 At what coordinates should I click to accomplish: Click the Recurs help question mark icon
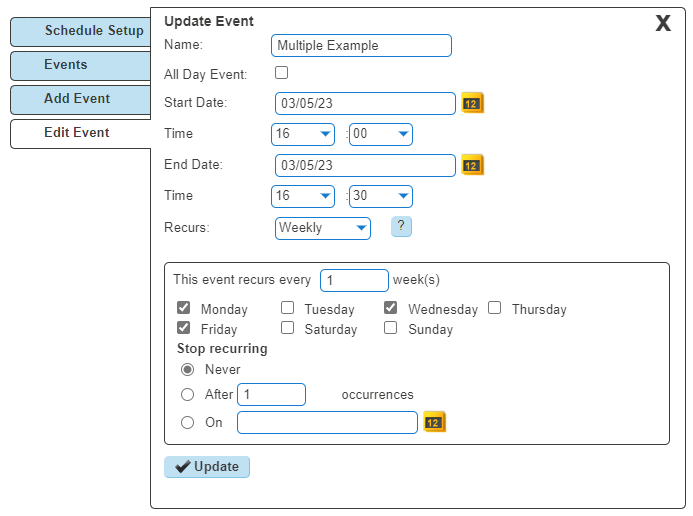point(401,226)
